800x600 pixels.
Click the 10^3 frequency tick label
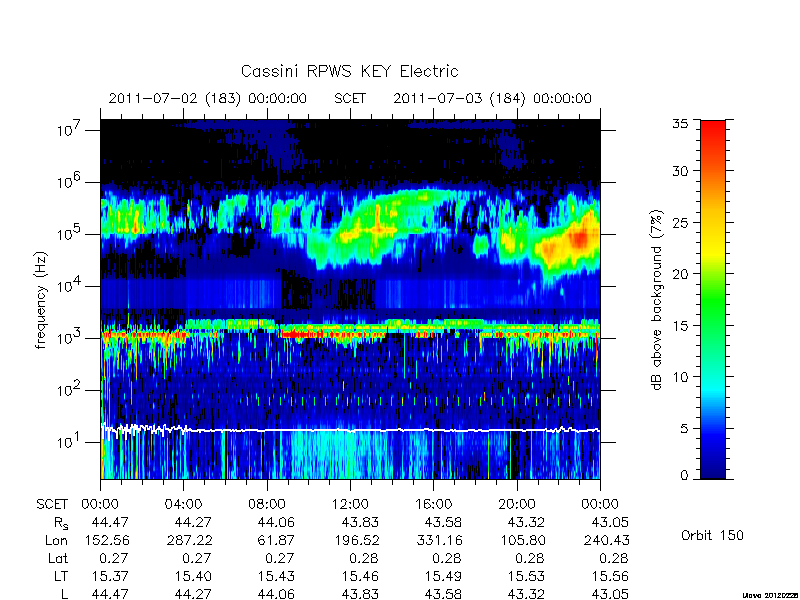[x=70, y=338]
